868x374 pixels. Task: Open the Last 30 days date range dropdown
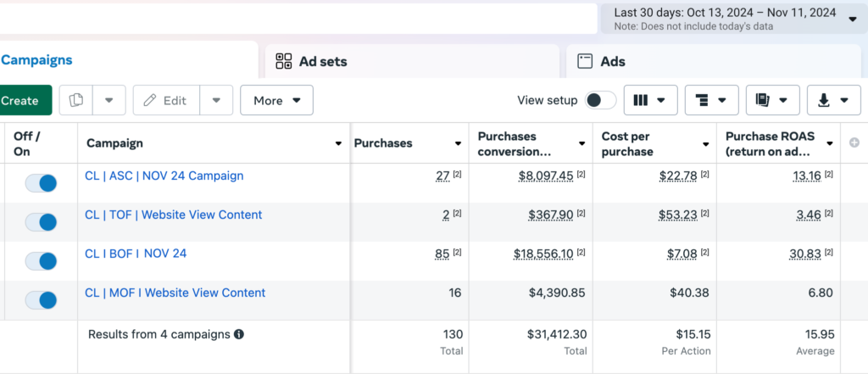732,19
